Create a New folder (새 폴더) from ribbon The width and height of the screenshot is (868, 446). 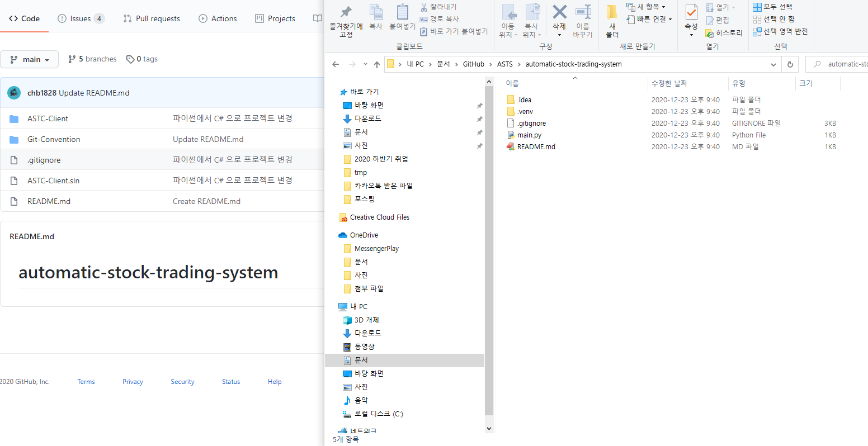tap(612, 21)
